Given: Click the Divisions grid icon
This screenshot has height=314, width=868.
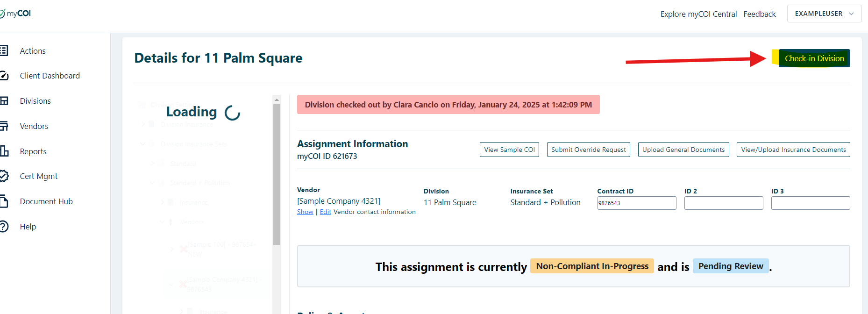Looking at the screenshot, I should point(4,101).
